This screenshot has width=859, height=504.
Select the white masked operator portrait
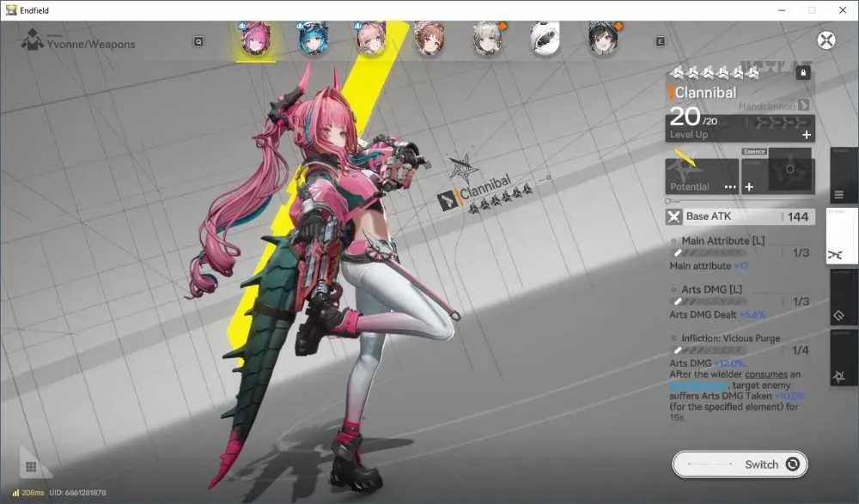[545, 39]
